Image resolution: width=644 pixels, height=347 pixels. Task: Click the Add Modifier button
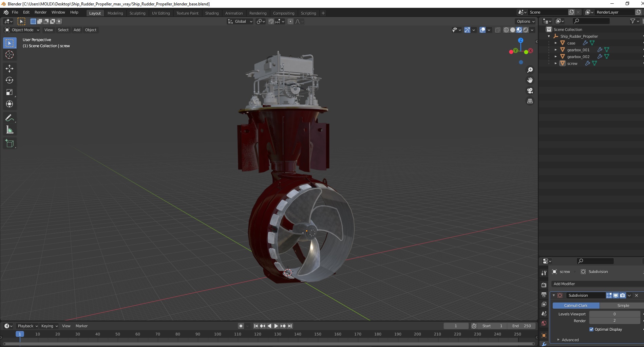597,284
